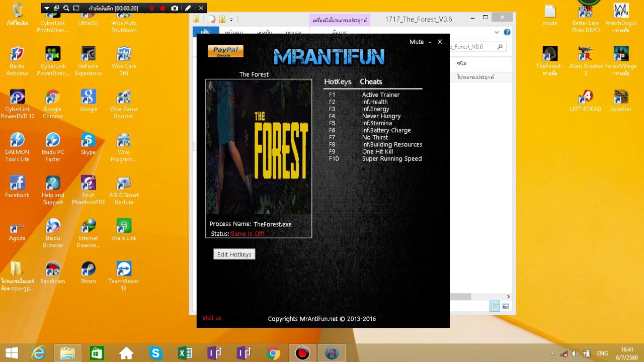The image size is (644, 362).
Task: Open GeForce Experience shortcut
Action: pos(88,61)
